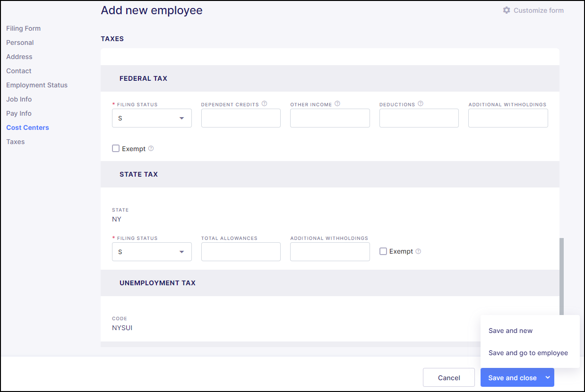Click help icon beside Other Income label
The height and width of the screenshot is (392, 585).
pyautogui.click(x=337, y=104)
